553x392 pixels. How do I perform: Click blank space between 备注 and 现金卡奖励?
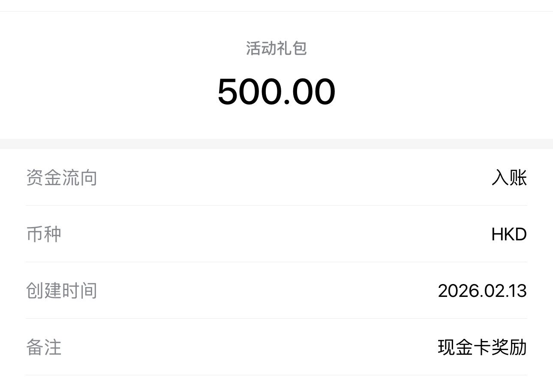tap(249, 347)
